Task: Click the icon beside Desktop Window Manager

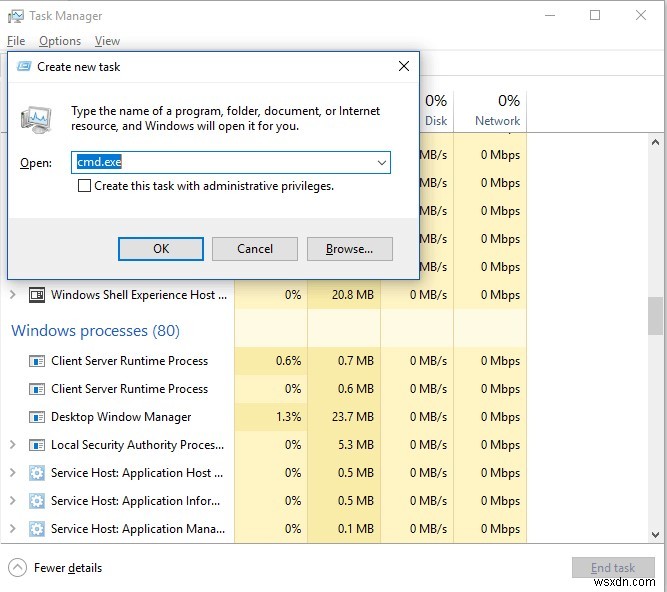Action: click(37, 417)
